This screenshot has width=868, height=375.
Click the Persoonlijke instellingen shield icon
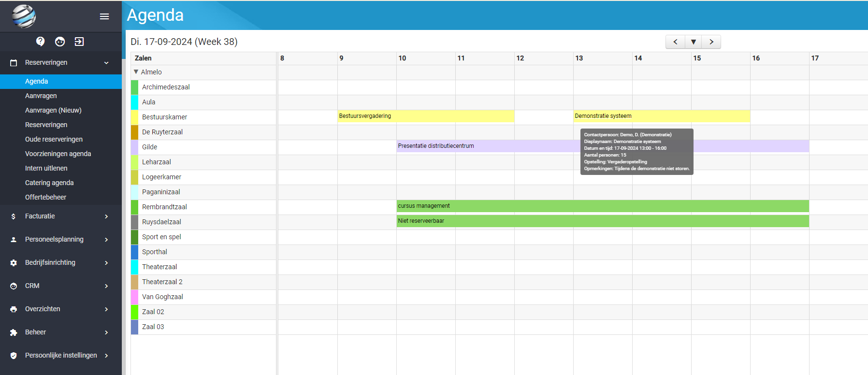(x=14, y=356)
